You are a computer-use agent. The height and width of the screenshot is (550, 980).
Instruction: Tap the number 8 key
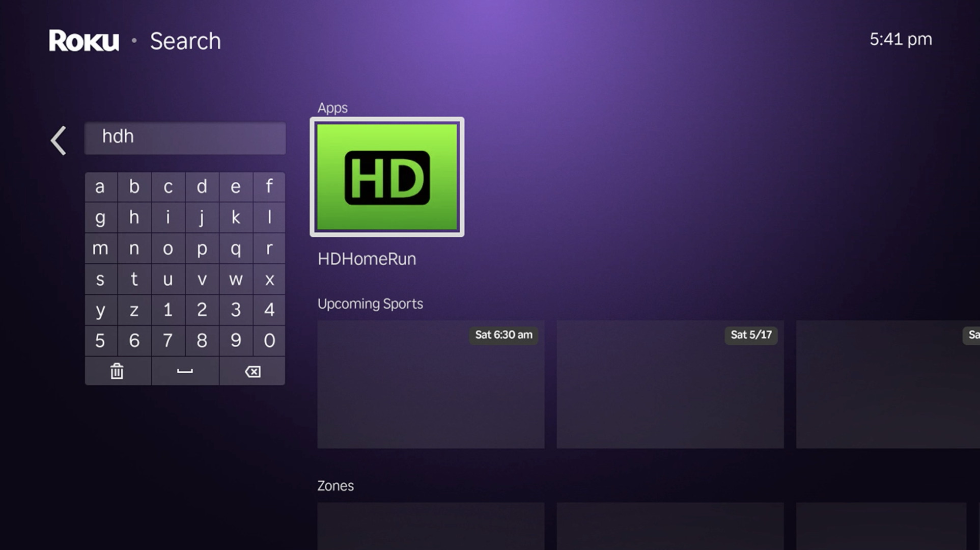coord(202,341)
